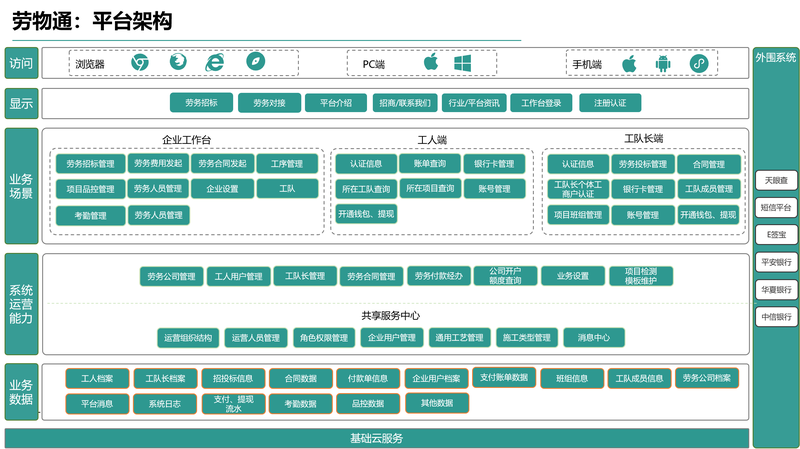This screenshot has height=449, width=800.
Task: Click the 劳务付款经办 box
Action: tap(439, 276)
